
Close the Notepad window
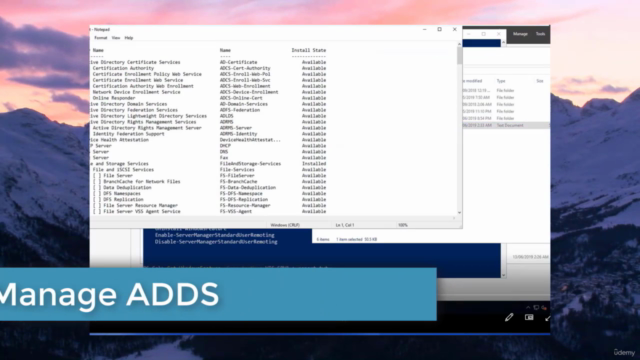pyautogui.click(x=454, y=29)
